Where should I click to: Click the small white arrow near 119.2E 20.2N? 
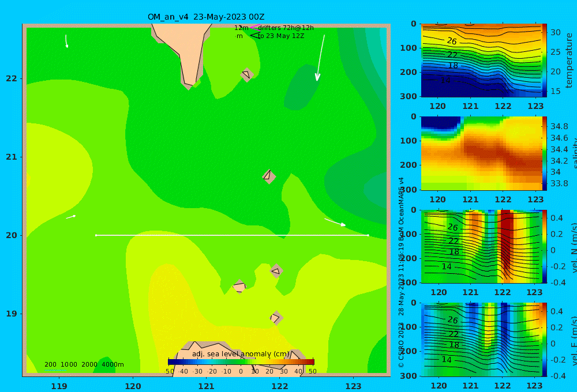tap(70, 217)
